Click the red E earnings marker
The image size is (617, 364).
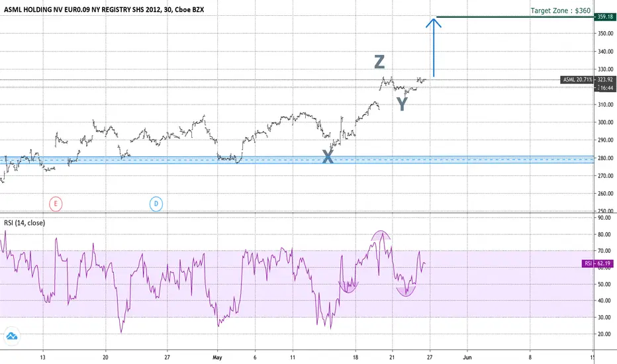[56, 204]
